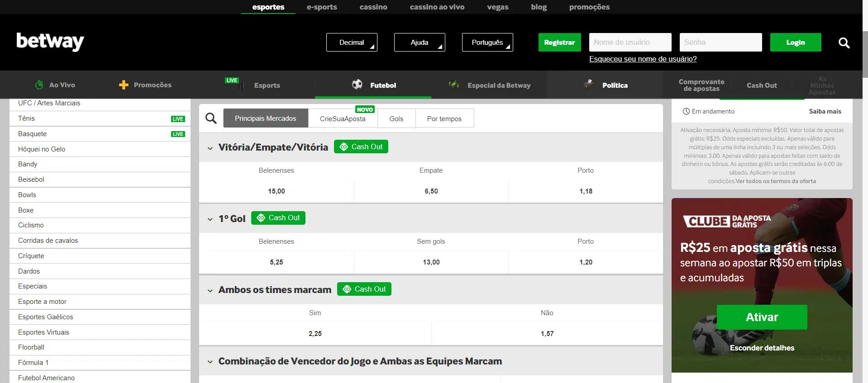The width and height of the screenshot is (868, 383).
Task: Open the blog link
Action: tap(539, 7)
